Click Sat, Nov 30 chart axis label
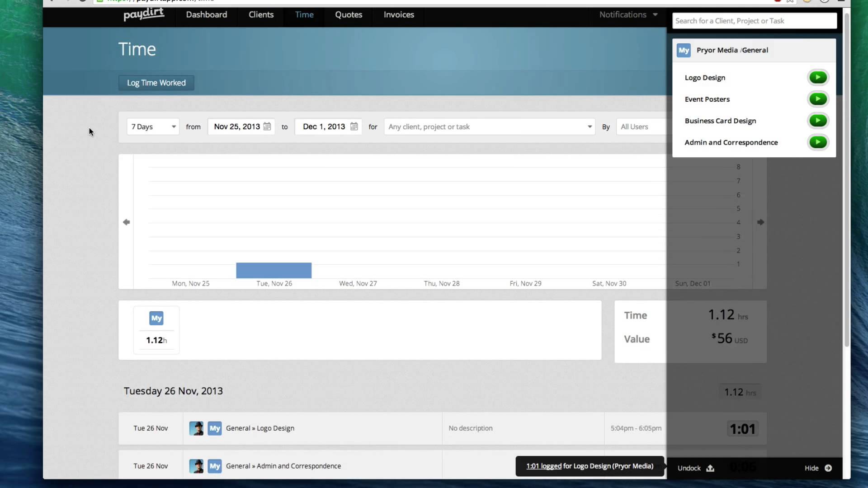The height and width of the screenshot is (488, 868). click(609, 283)
